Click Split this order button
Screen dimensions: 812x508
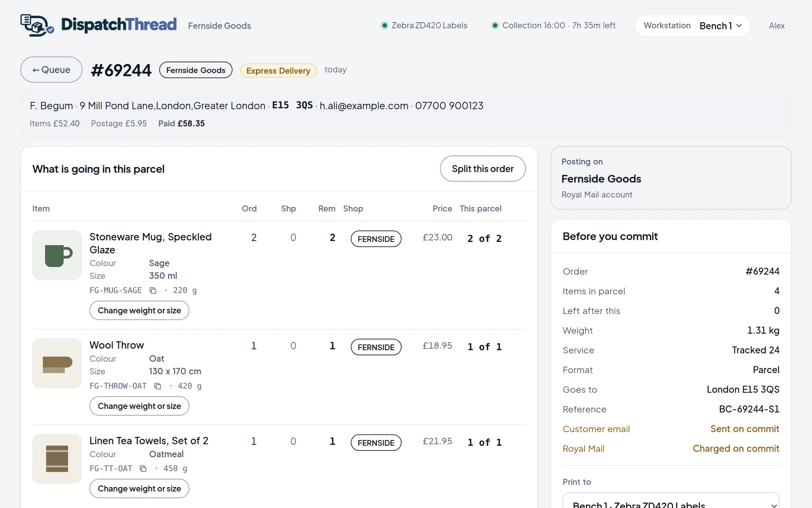point(482,169)
